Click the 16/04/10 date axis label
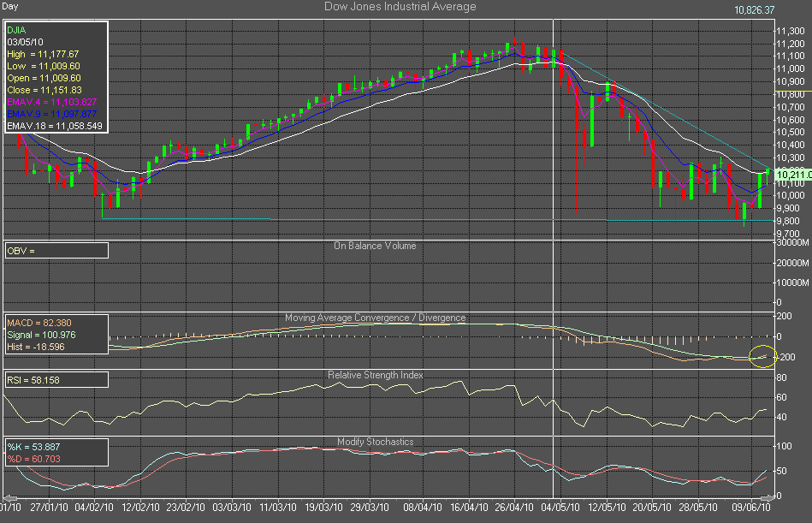Image resolution: width=812 pixels, height=523 pixels. pyautogui.click(x=469, y=508)
